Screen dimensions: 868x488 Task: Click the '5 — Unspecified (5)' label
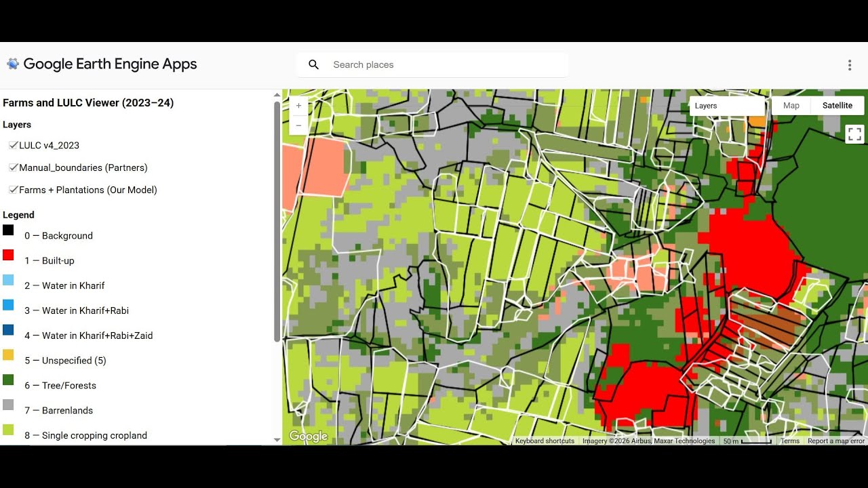tap(66, 361)
